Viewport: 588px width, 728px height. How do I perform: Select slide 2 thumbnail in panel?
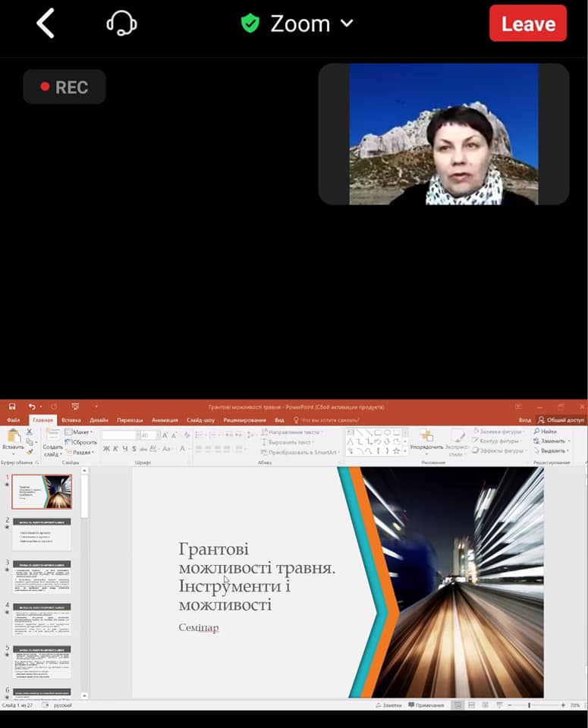(x=42, y=534)
